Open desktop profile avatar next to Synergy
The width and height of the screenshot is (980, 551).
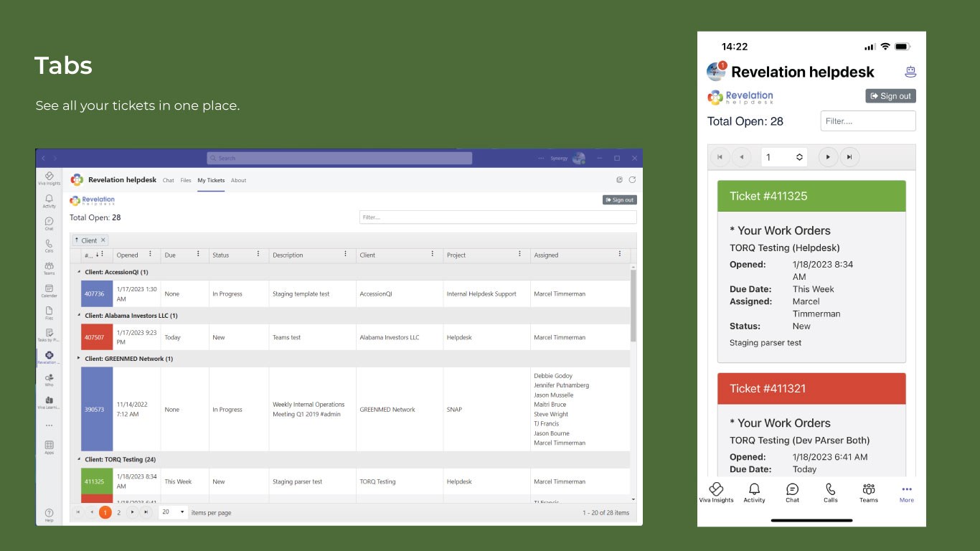[578, 158]
